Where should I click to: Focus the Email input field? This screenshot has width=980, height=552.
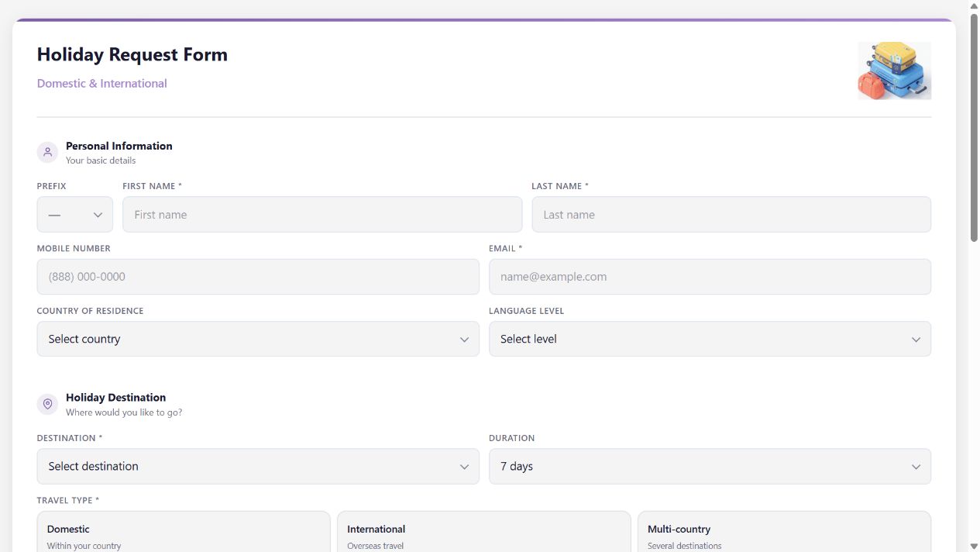click(x=710, y=277)
